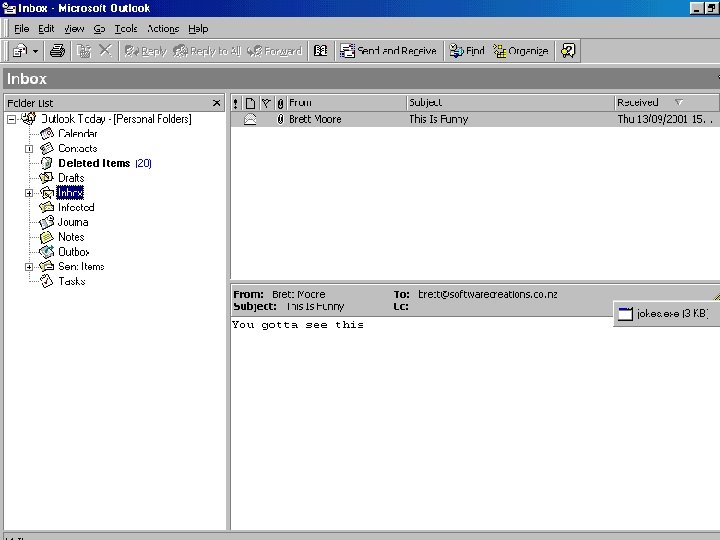Click the Print toolbar icon
The width and height of the screenshot is (720, 540).
click(x=57, y=51)
